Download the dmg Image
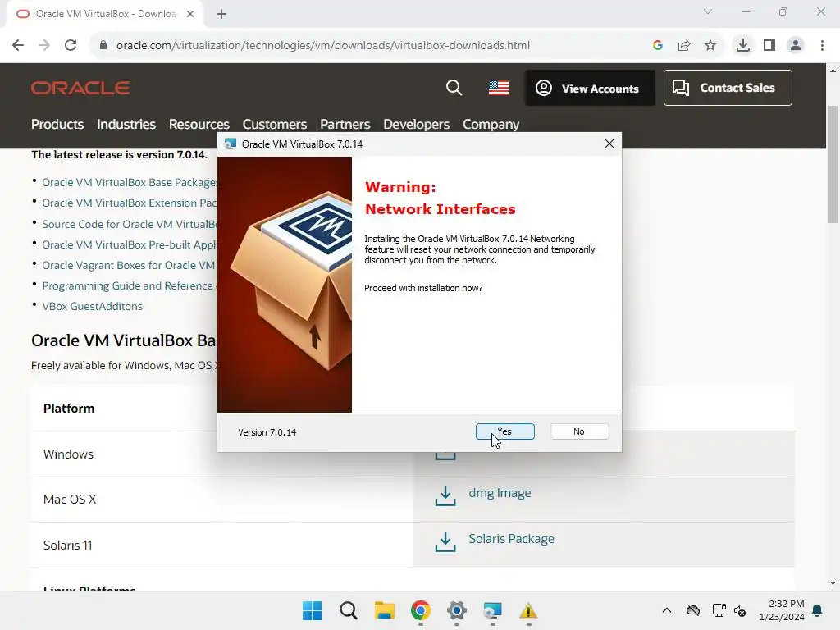This screenshot has width=840, height=630. [x=500, y=493]
